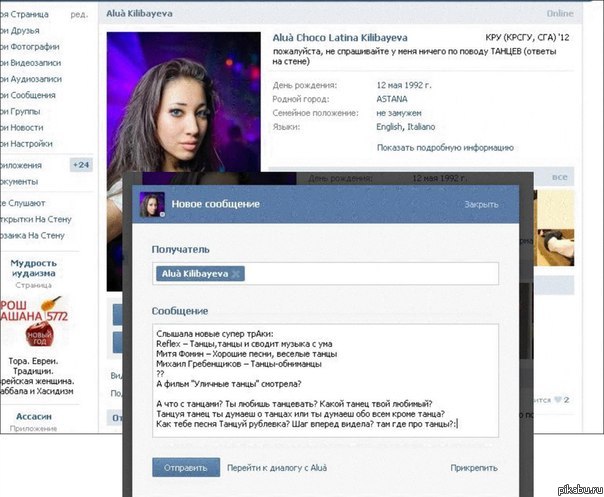Open the Ассасин application ad link
604x497 pixels.
pyautogui.click(x=34, y=416)
